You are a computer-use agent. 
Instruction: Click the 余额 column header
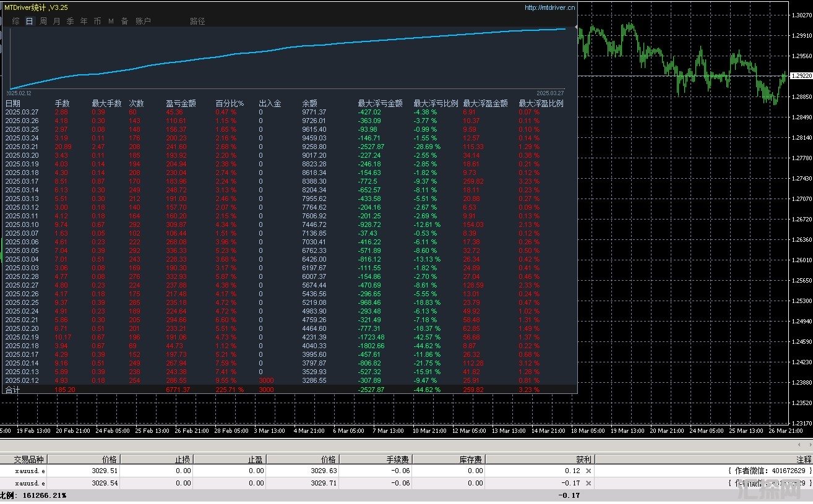[x=310, y=103]
